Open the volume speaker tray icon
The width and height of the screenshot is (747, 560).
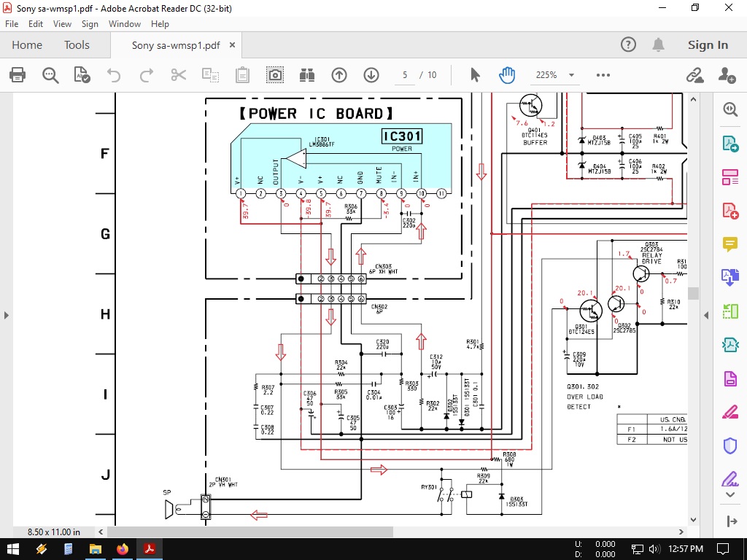(654, 549)
